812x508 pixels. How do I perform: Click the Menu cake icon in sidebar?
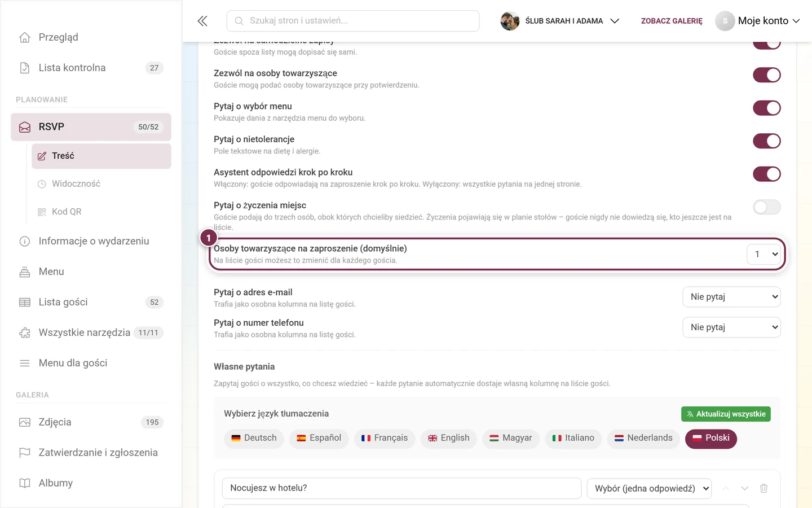click(25, 271)
